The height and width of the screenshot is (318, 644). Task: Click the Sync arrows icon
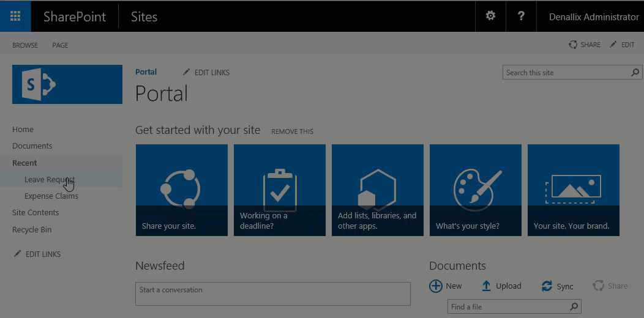[x=547, y=286]
